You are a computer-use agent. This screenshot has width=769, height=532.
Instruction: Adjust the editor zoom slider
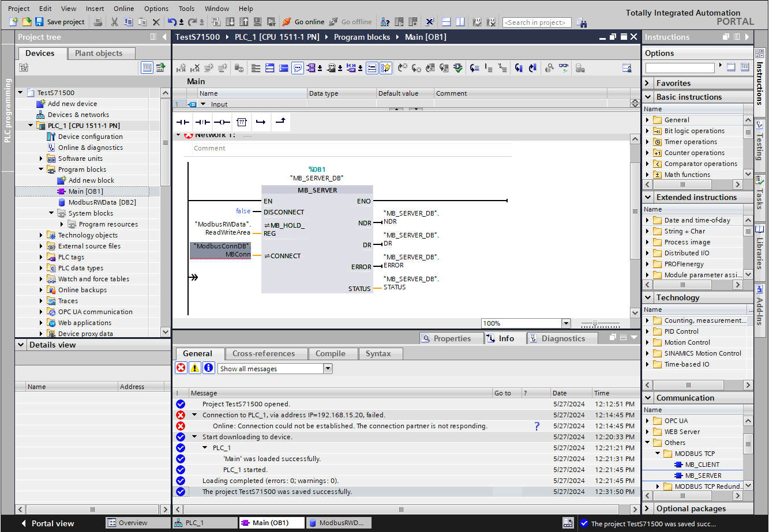point(595,324)
